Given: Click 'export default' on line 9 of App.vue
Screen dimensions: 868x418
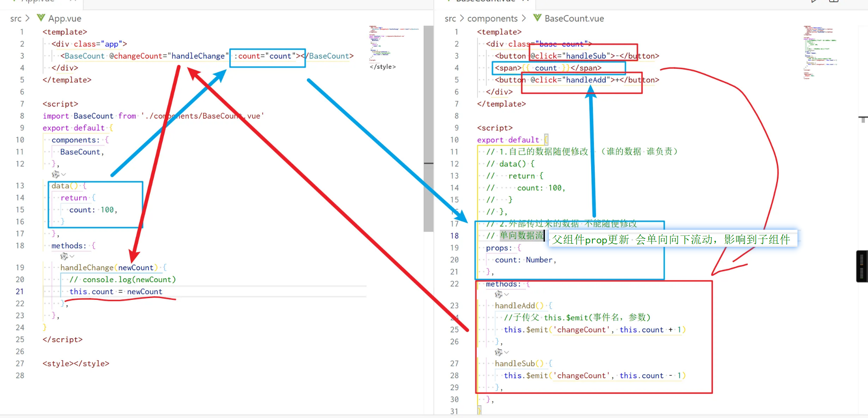Looking at the screenshot, I should (74, 128).
